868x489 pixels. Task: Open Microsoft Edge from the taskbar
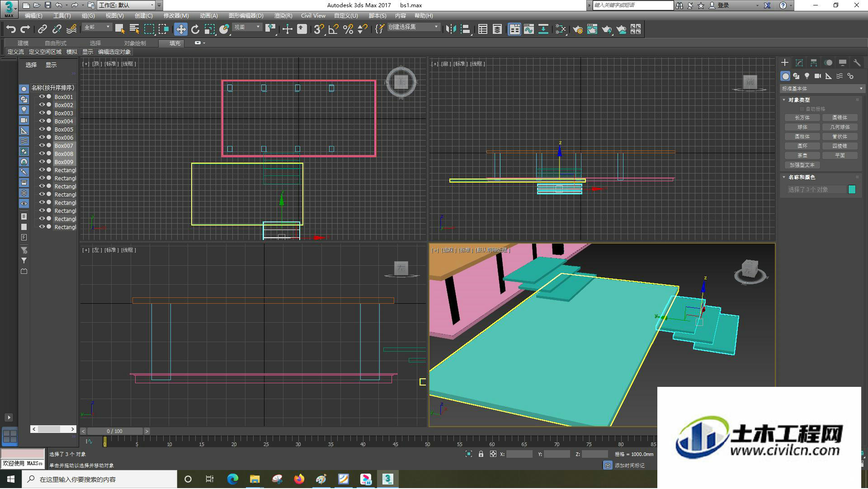233,479
